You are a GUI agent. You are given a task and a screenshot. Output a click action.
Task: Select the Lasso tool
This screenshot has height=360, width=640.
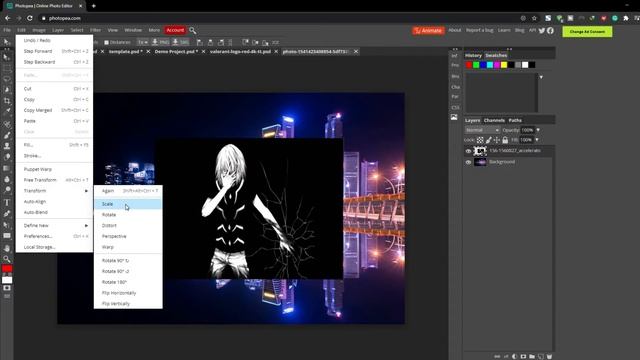(7, 79)
